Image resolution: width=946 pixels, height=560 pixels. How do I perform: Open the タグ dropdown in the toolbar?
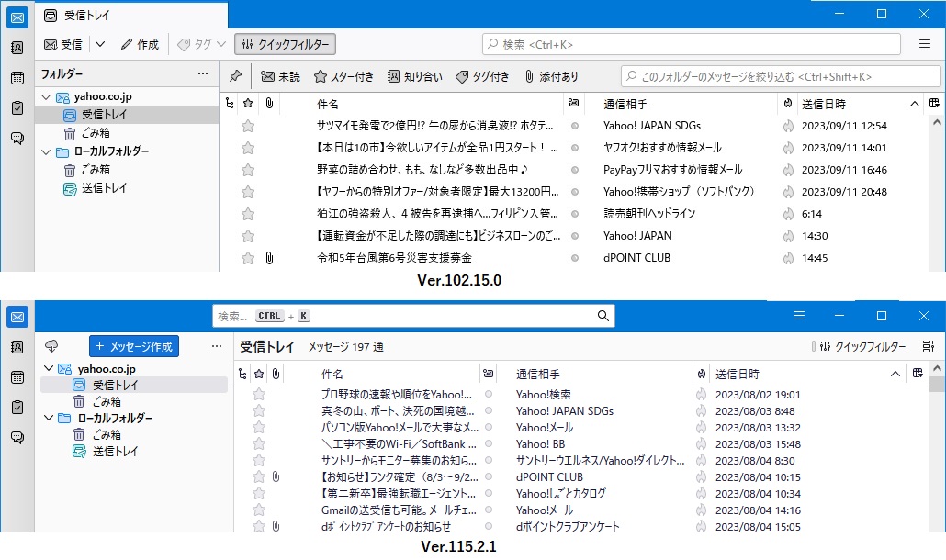point(201,44)
